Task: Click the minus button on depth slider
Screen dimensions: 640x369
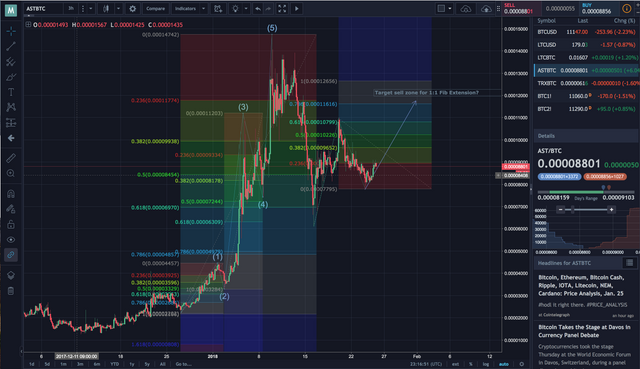Action: click(561, 209)
